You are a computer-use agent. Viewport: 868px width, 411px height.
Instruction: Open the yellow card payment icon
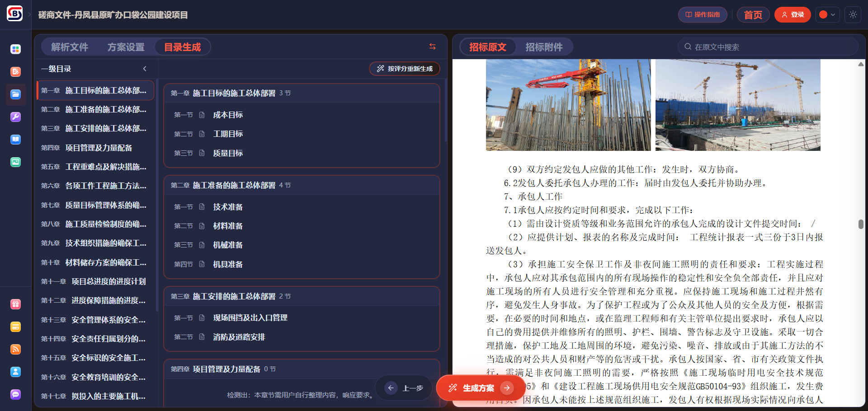tap(15, 327)
